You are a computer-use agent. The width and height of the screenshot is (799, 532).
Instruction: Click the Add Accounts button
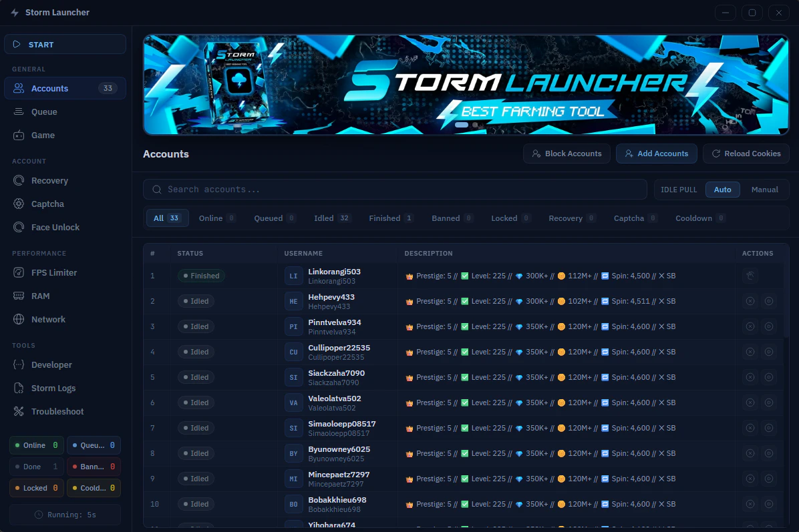pyautogui.click(x=656, y=154)
